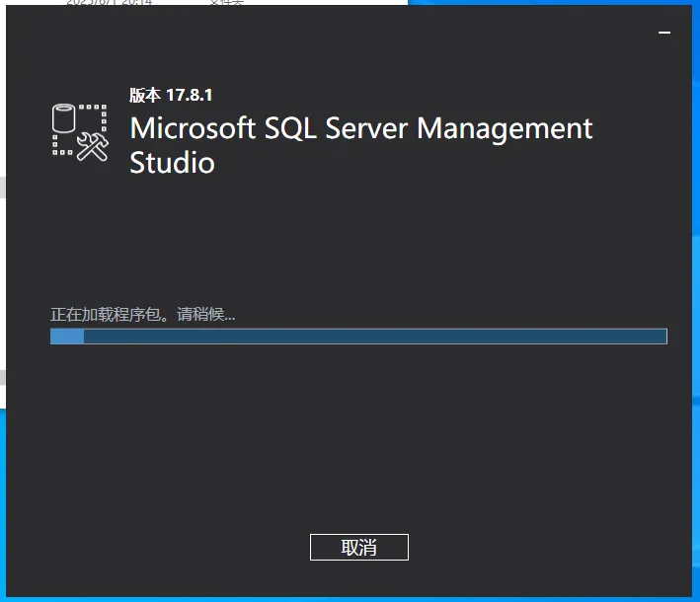Click the unfilled dark part of the progress bar
Image resolution: width=700 pixels, height=602 pixels.
pos(375,337)
